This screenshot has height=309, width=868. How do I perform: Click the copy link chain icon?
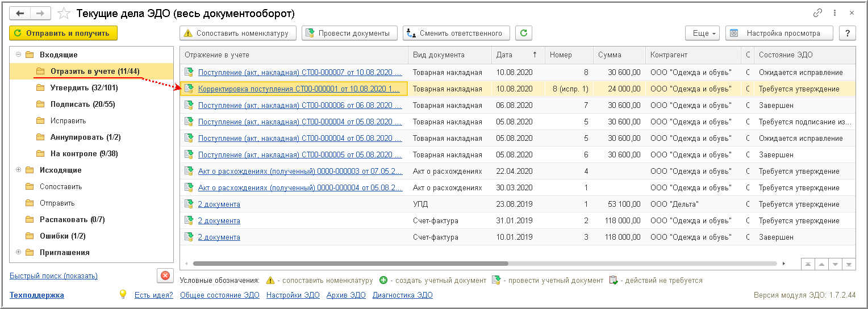pyautogui.click(x=818, y=12)
